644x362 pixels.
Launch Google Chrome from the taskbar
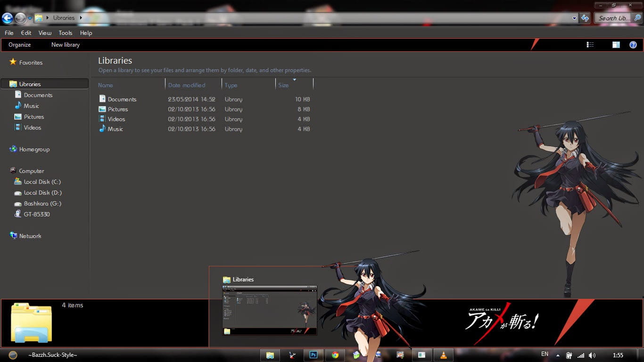click(x=335, y=355)
